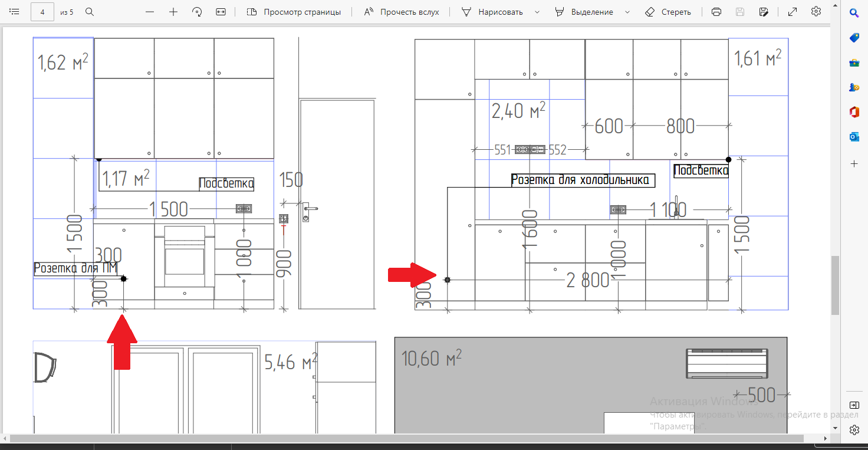Hide the sidebar panel button
868x450 pixels.
pyautogui.click(x=854, y=405)
